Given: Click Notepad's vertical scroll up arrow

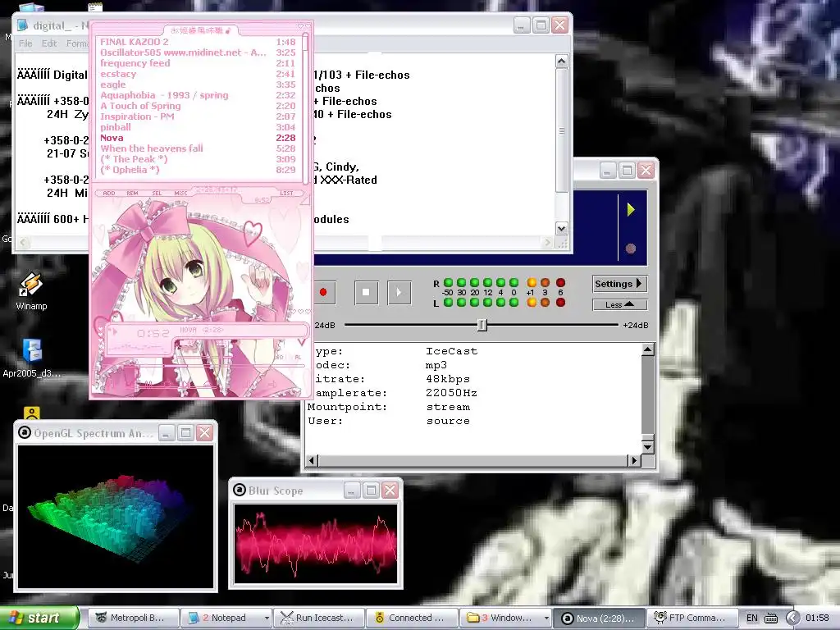Looking at the screenshot, I should [x=561, y=61].
